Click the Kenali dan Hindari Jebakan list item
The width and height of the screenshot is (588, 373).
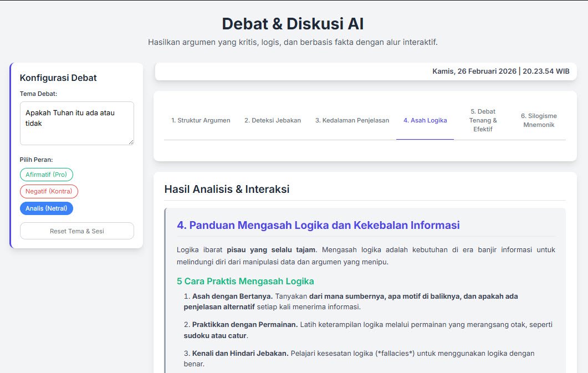[359, 359]
